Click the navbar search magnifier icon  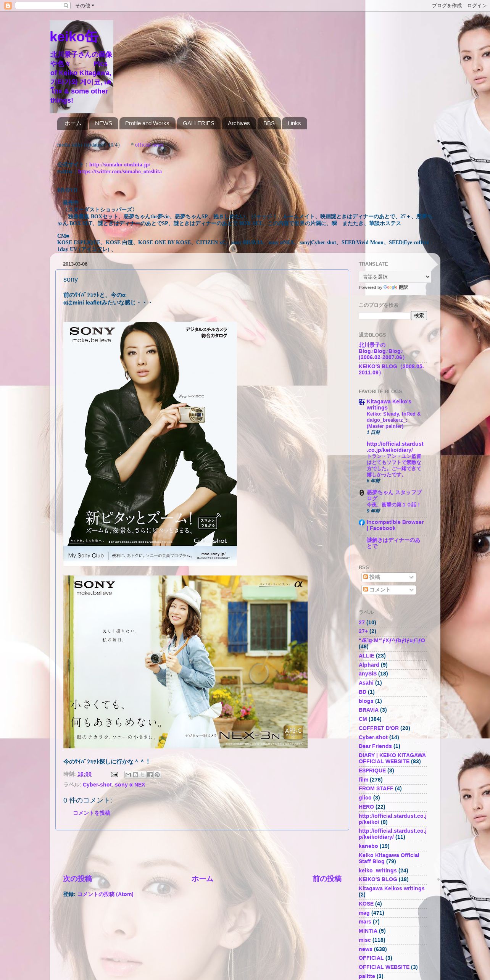pyautogui.click(x=66, y=5)
